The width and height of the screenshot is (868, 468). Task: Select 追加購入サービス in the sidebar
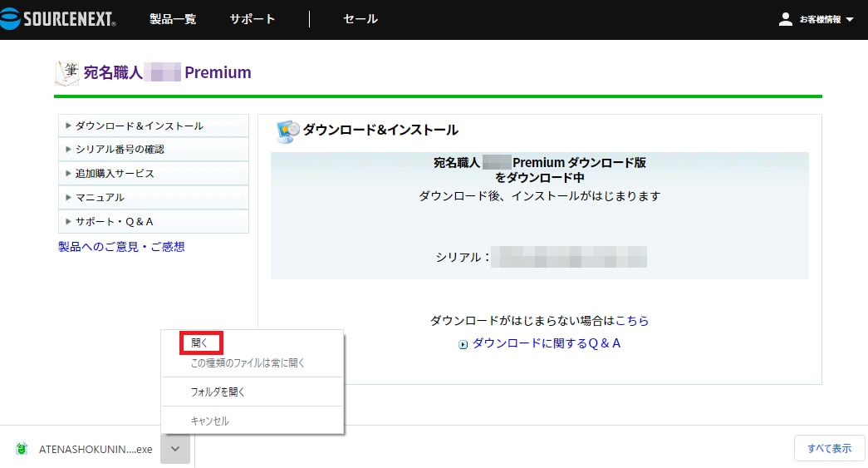coord(154,174)
